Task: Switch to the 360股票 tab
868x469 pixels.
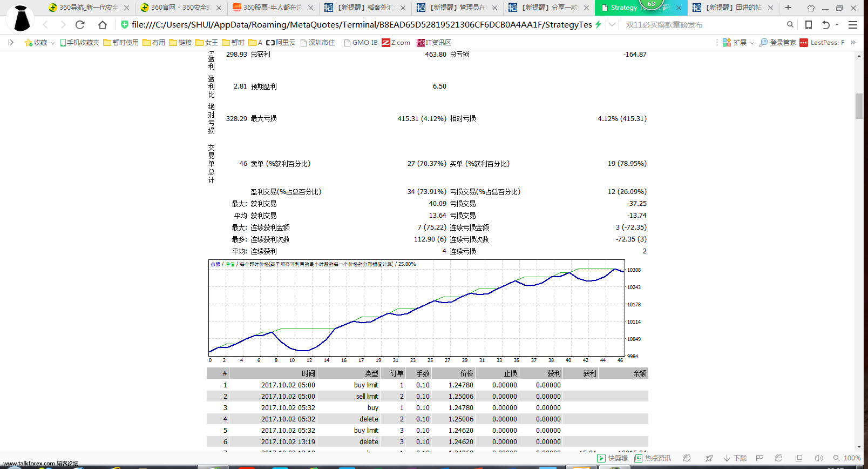Action: pos(273,8)
